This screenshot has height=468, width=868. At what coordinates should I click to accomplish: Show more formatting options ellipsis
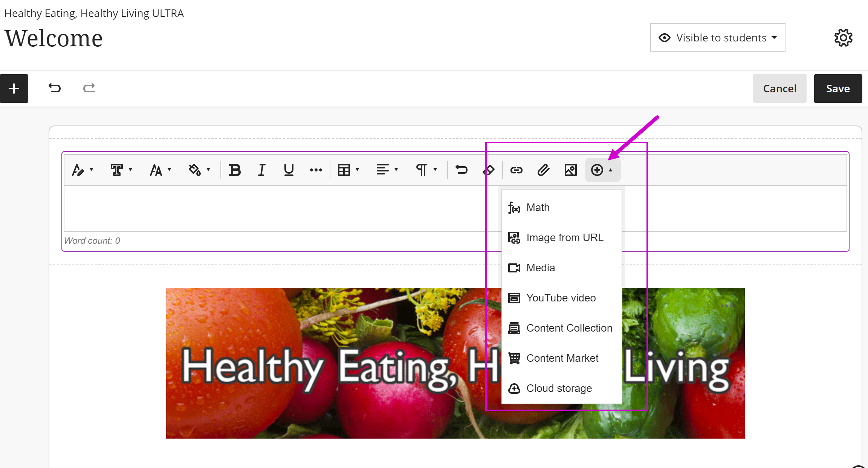316,170
